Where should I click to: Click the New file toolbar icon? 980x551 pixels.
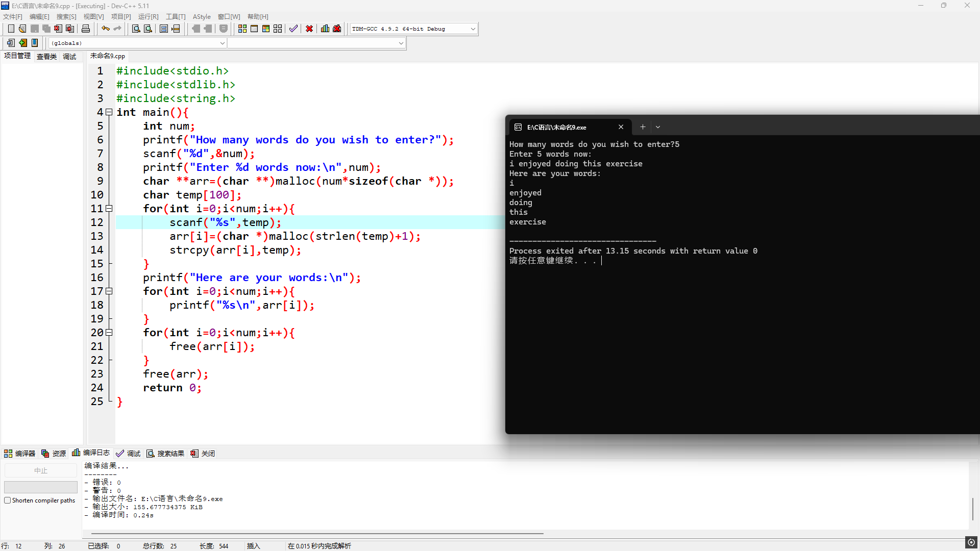tap(11, 29)
